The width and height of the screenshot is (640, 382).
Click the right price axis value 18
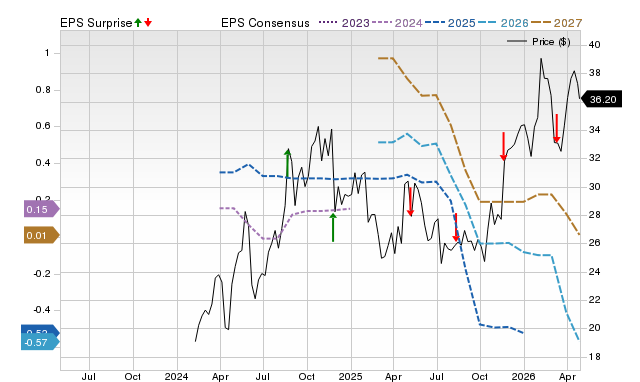point(595,357)
